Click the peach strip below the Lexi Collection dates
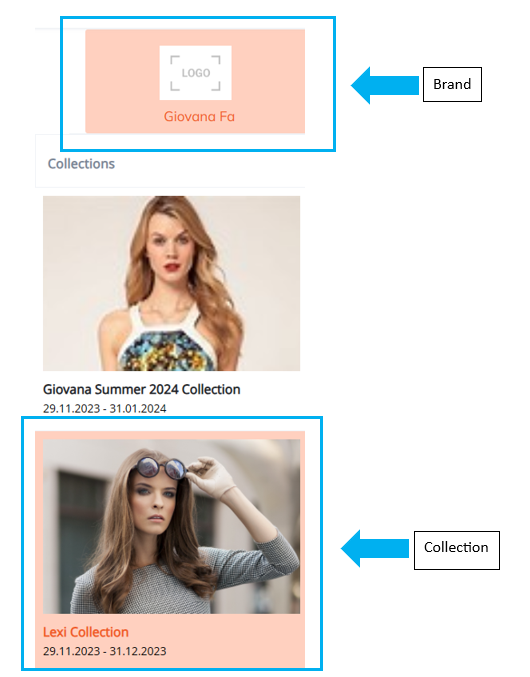 pyautogui.click(x=170, y=663)
